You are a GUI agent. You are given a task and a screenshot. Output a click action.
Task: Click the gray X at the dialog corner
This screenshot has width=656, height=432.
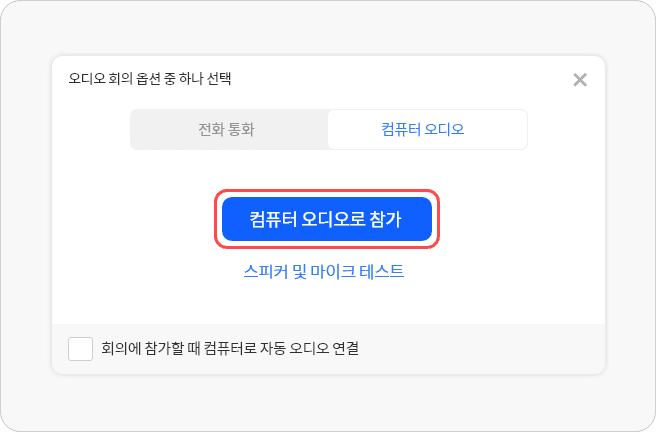click(x=580, y=80)
